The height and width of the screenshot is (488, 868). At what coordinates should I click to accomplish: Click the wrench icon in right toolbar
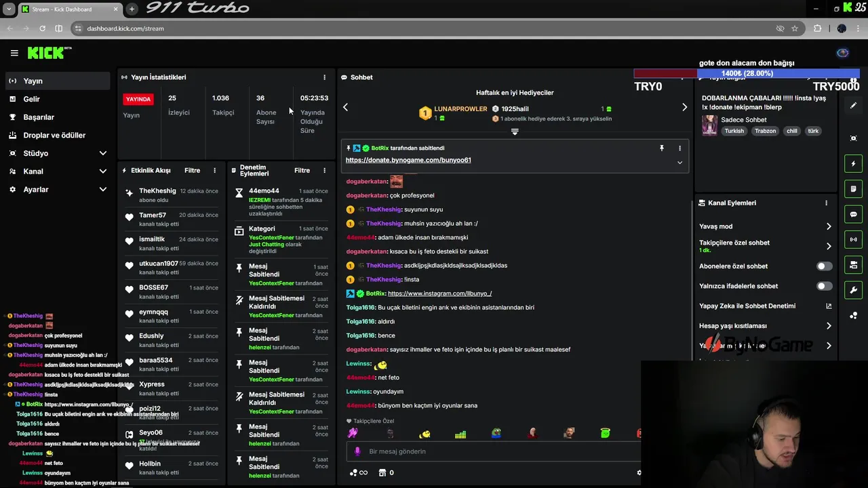(853, 290)
